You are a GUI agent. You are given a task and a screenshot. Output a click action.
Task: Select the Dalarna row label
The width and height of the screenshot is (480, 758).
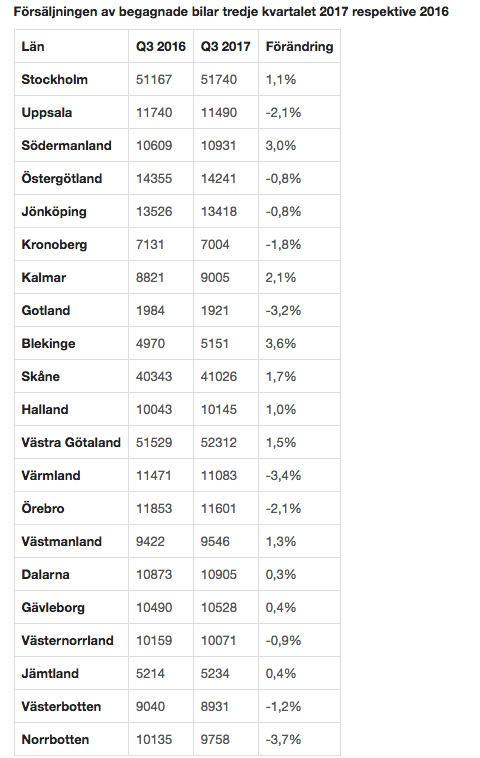45,574
